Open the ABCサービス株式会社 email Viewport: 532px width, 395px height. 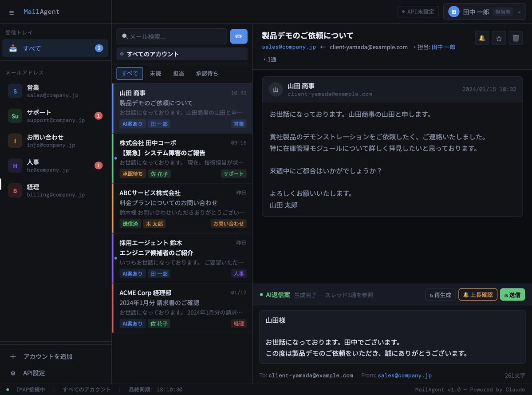[182, 208]
